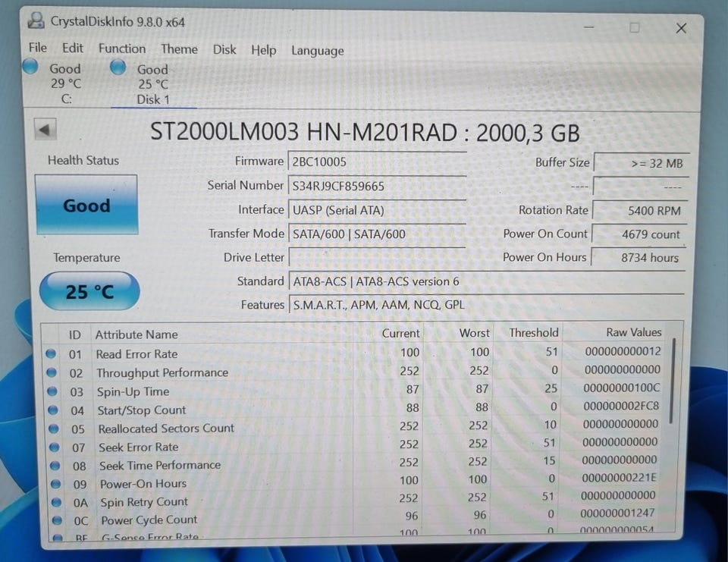Click raw value 000000001247
Viewport: 728px width, 562px height.
coord(617,513)
